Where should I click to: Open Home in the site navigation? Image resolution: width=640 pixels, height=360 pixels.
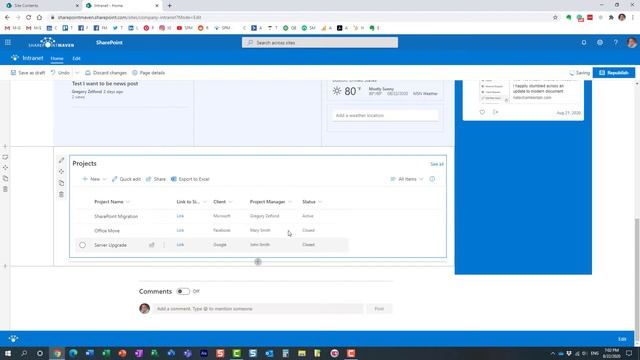[57, 58]
